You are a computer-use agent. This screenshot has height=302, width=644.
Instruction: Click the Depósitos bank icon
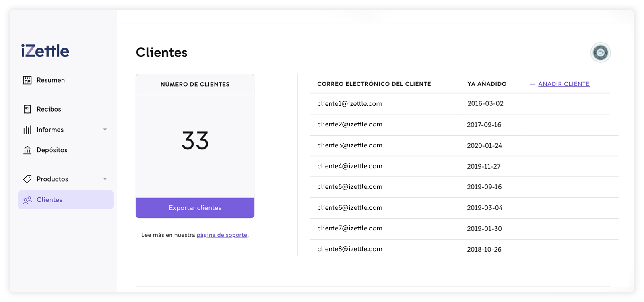27,150
